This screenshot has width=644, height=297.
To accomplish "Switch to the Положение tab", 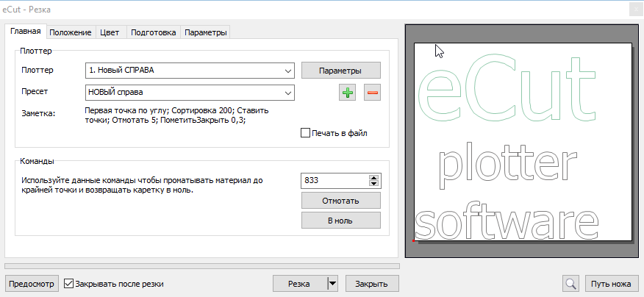I will (x=71, y=32).
